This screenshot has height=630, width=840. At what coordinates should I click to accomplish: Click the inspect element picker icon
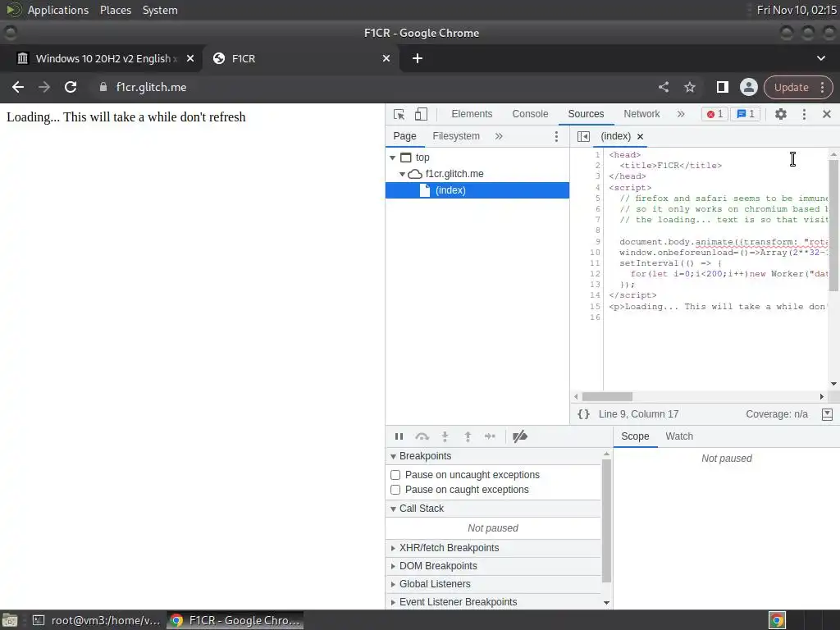(399, 114)
